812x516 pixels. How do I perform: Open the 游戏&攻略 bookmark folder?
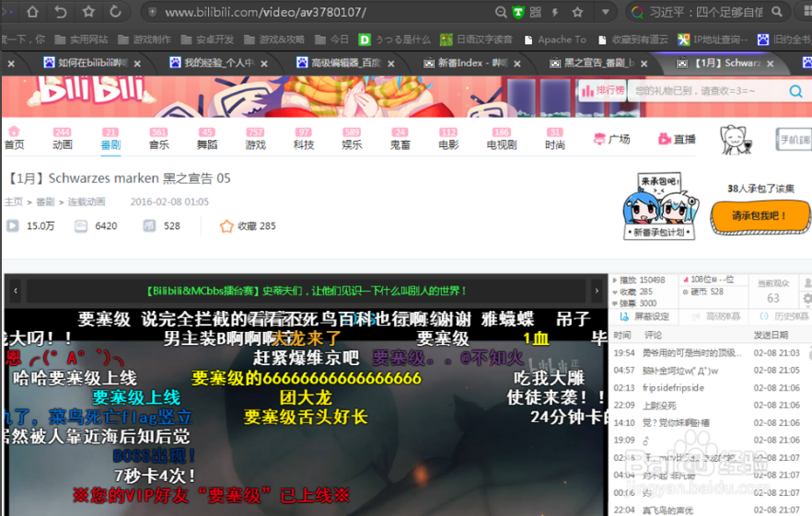pyautogui.click(x=274, y=40)
